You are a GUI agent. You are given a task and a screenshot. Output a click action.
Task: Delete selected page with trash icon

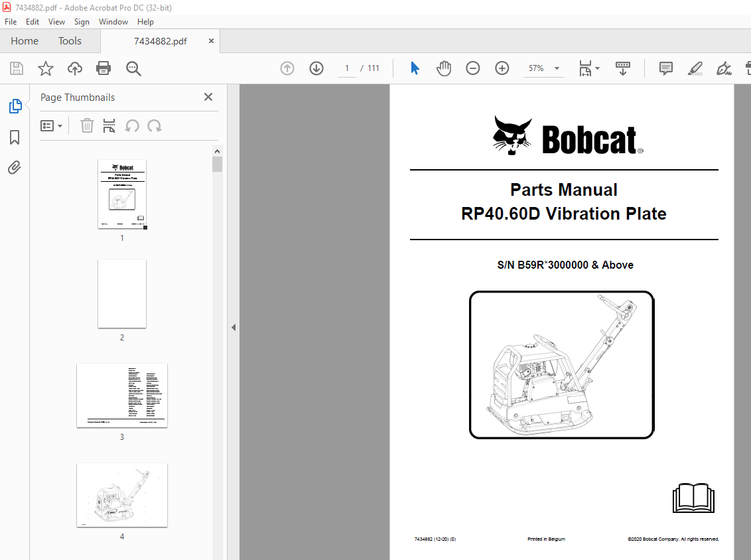(87, 126)
